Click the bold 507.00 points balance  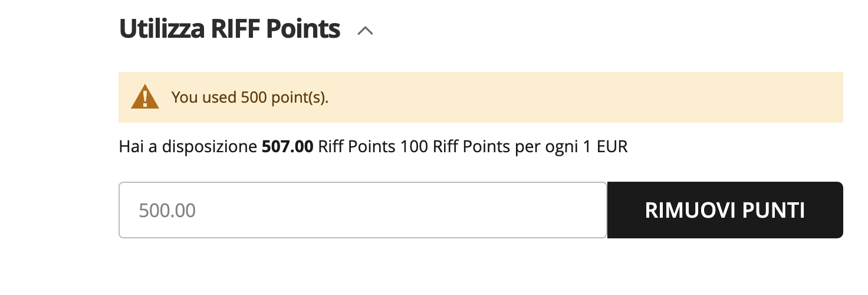coord(287,147)
